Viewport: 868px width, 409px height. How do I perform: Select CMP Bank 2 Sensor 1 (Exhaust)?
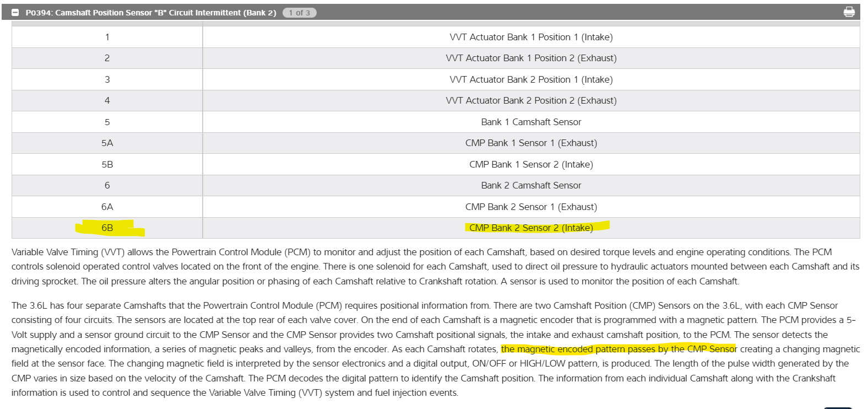(531, 207)
